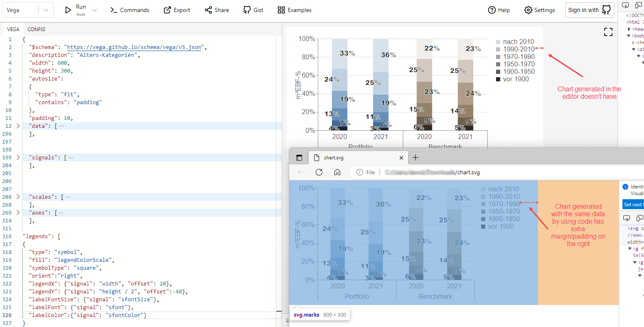This screenshot has width=644, height=327.
Task: Toggle fullscreen view of the chart preview
Action: [608, 32]
